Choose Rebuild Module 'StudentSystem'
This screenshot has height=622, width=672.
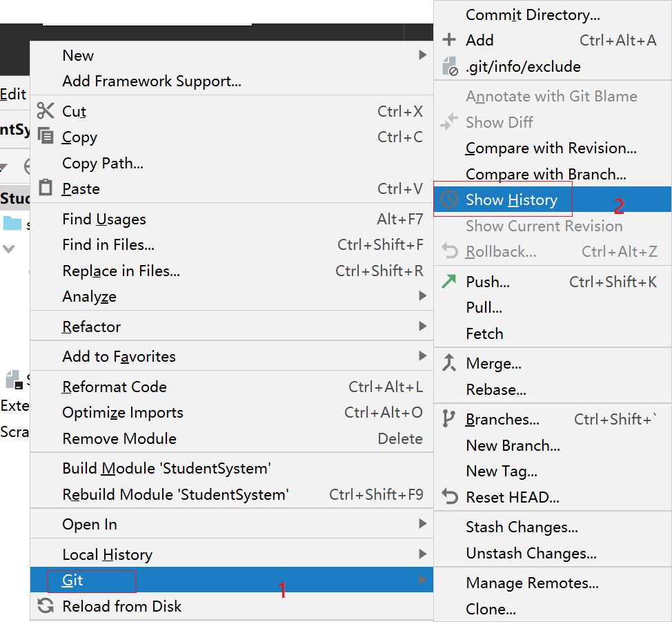coord(175,494)
